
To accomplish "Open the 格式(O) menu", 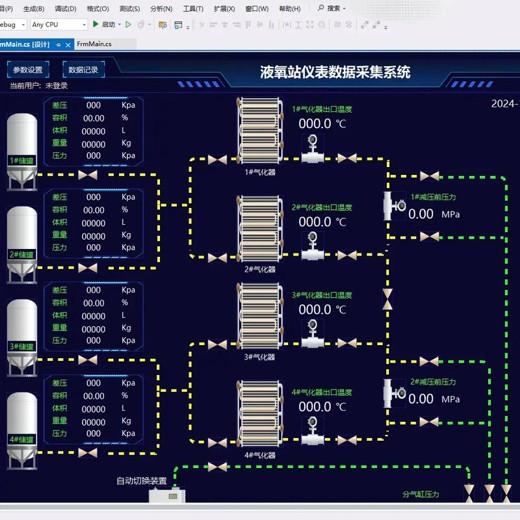I will click(x=98, y=9).
